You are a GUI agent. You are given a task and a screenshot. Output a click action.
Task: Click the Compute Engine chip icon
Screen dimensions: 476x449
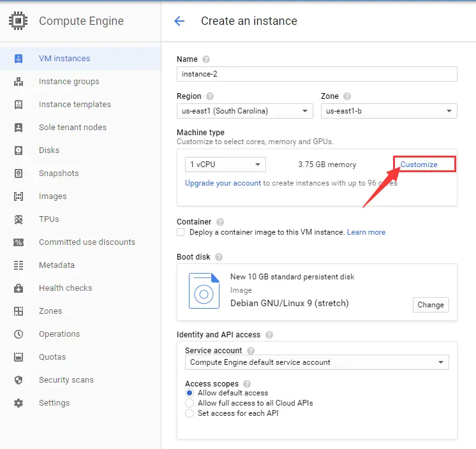coord(19,20)
